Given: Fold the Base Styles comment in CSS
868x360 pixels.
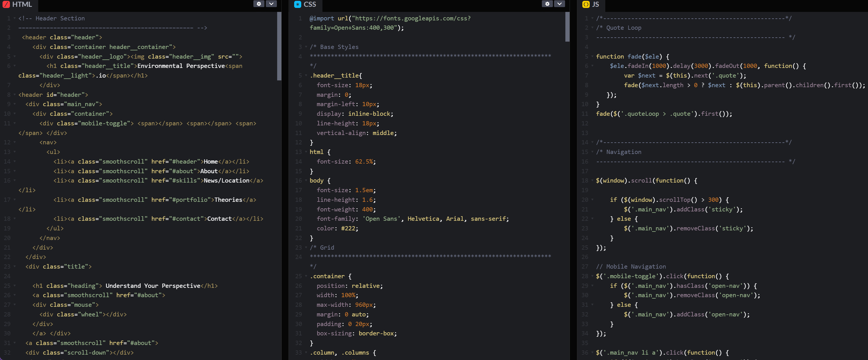Looking at the screenshot, I should pos(306,47).
